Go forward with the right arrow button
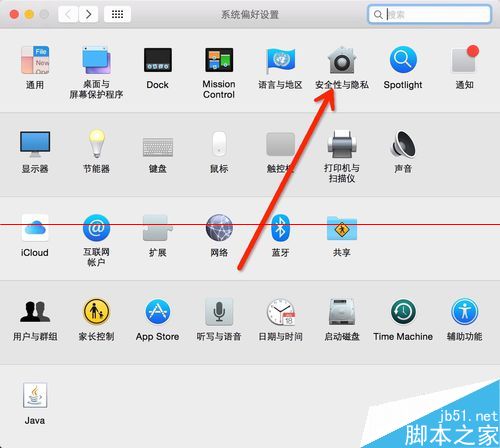 88,14
